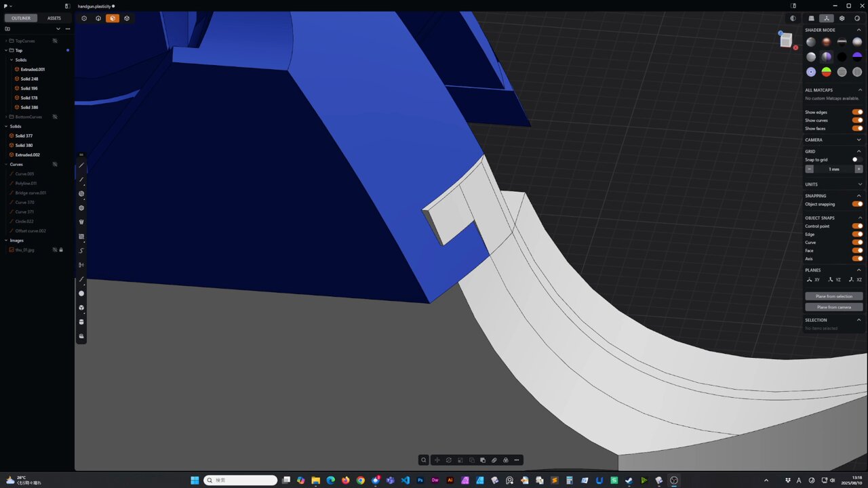Collapse the Top group
The width and height of the screenshot is (868, 488).
point(6,50)
